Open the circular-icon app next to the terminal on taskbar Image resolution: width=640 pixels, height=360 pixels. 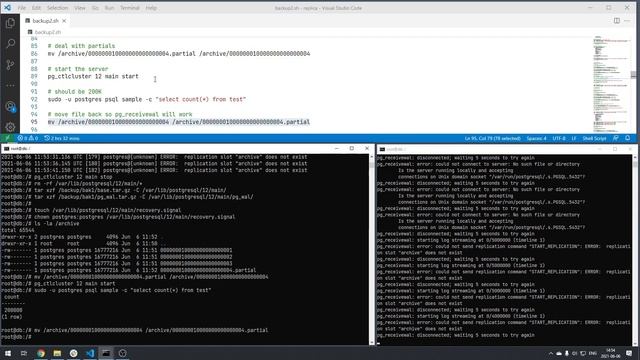pyautogui.click(x=122, y=353)
